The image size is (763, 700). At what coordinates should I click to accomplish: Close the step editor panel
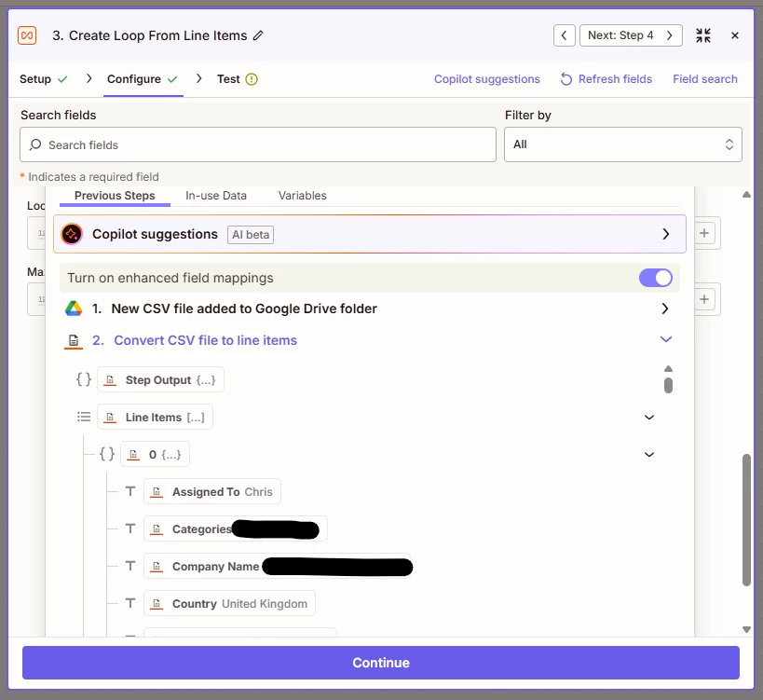click(x=735, y=35)
